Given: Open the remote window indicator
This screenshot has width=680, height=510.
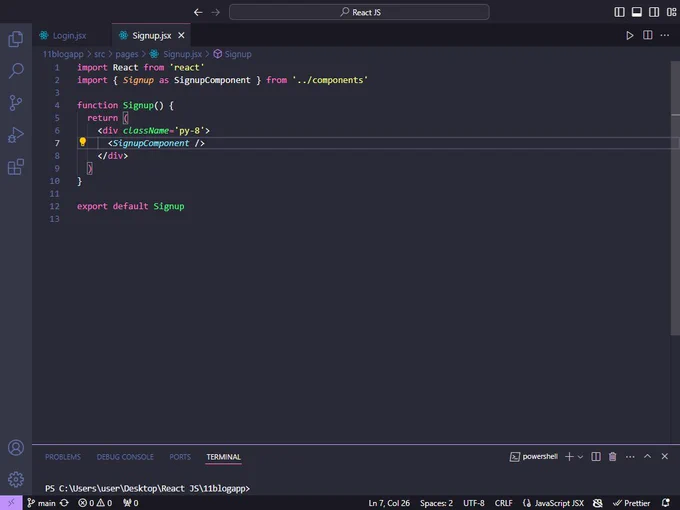Looking at the screenshot, I should point(11,503).
